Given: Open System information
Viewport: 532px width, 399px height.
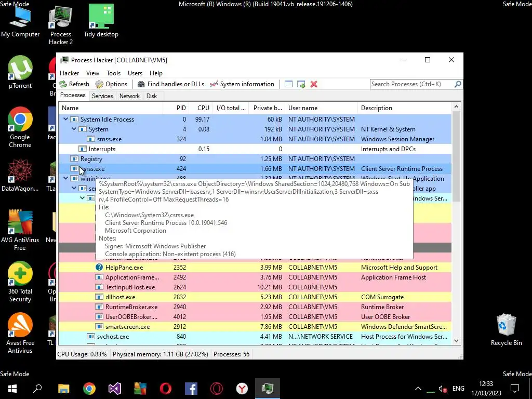Looking at the screenshot, I should pyautogui.click(x=242, y=84).
